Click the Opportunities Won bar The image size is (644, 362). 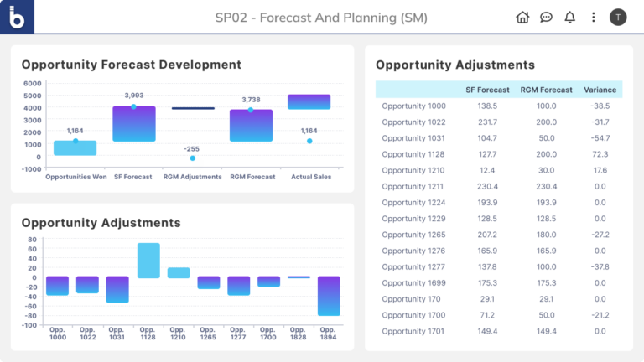(x=75, y=148)
